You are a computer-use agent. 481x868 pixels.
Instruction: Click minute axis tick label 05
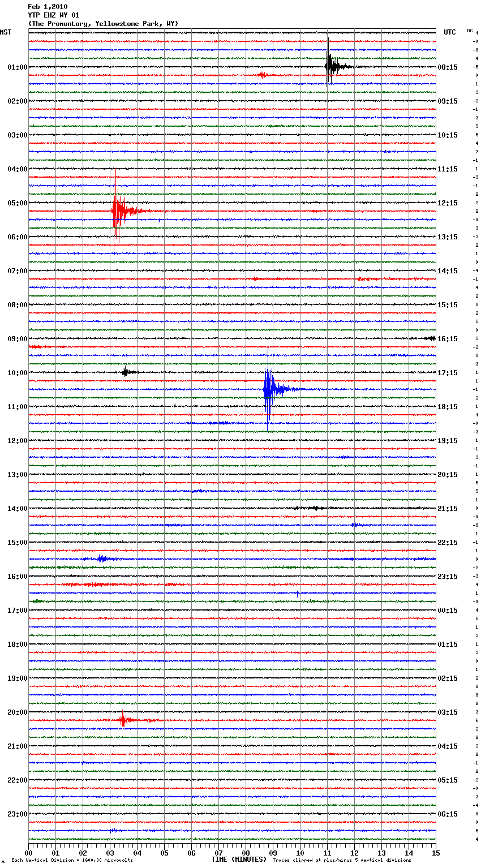point(164,853)
